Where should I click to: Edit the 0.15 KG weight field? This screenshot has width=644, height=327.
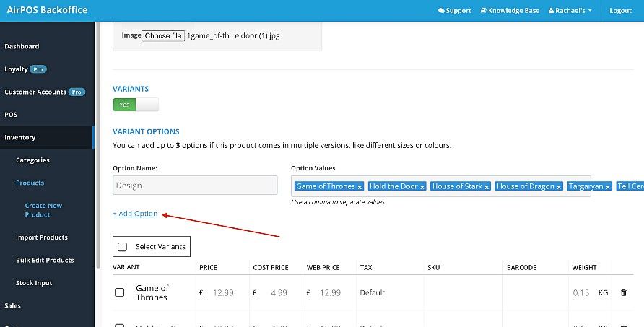click(x=581, y=293)
